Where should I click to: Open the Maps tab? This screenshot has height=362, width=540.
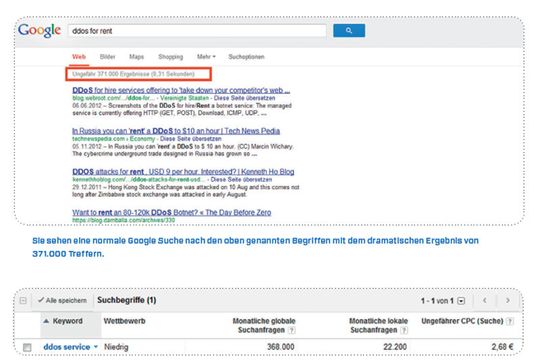click(136, 57)
